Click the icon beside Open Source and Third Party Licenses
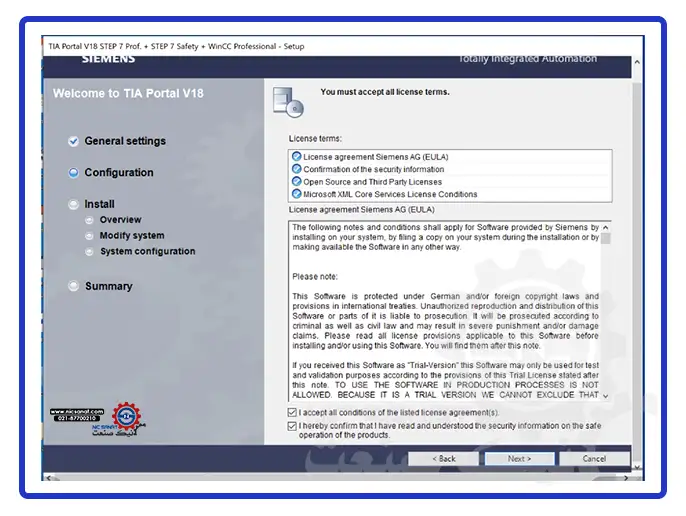 pyautogui.click(x=297, y=181)
